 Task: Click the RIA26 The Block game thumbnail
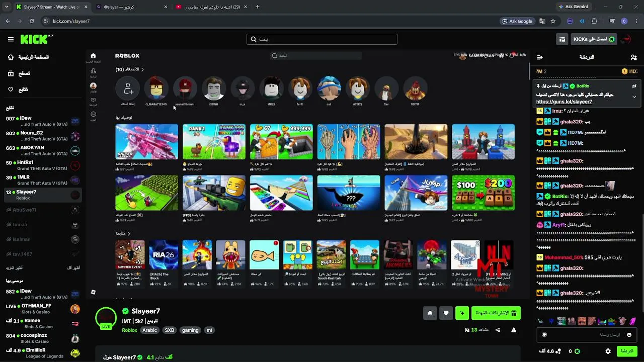[x=164, y=255]
